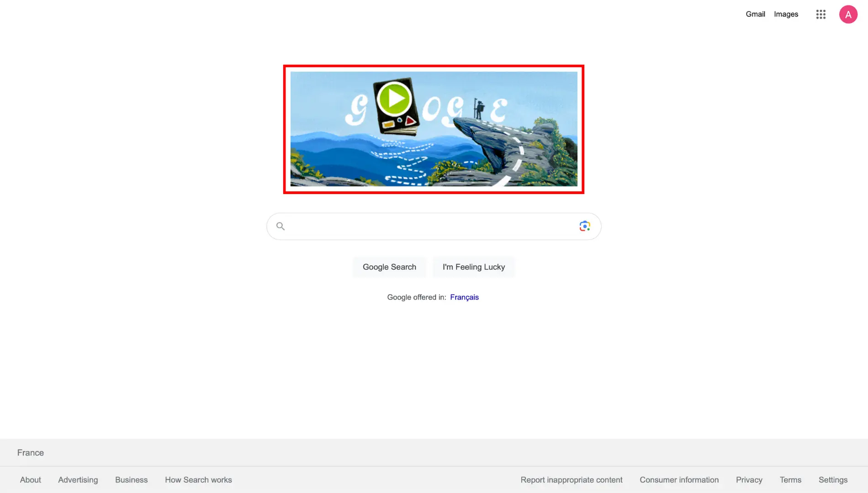Open How Search works link
This screenshot has width=868, height=493.
[x=198, y=480]
